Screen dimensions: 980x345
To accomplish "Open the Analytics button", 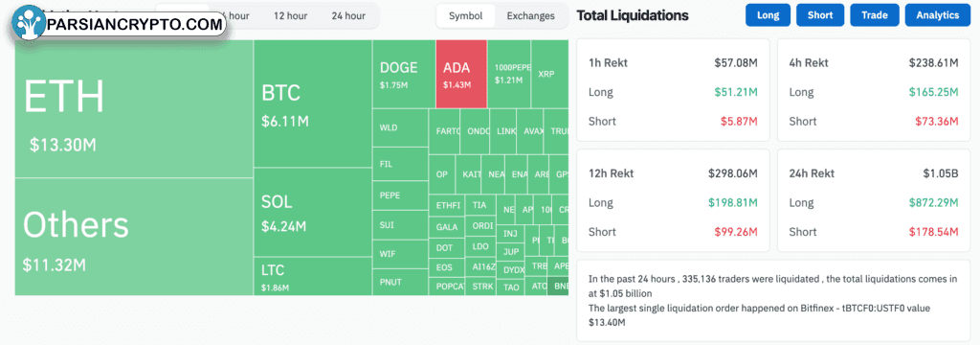I will (938, 15).
